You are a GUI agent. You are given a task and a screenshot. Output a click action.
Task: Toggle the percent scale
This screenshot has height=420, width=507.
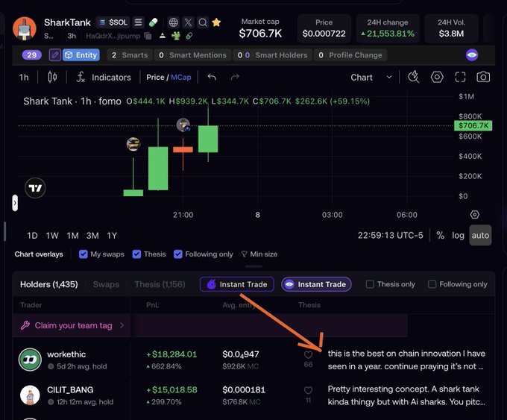click(x=440, y=235)
